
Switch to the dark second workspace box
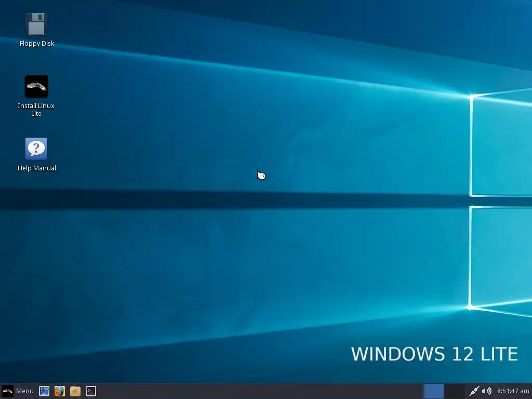pyautogui.click(x=454, y=391)
